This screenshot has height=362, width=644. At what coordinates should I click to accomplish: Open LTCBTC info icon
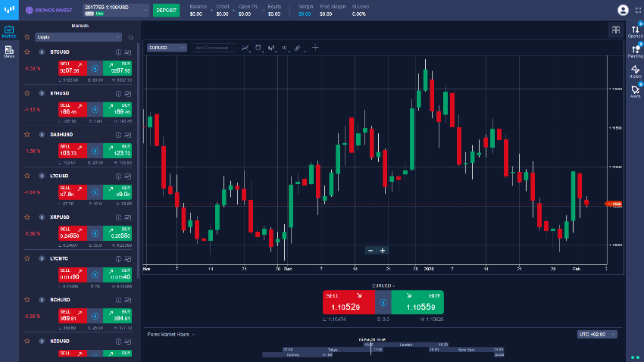pos(118,258)
